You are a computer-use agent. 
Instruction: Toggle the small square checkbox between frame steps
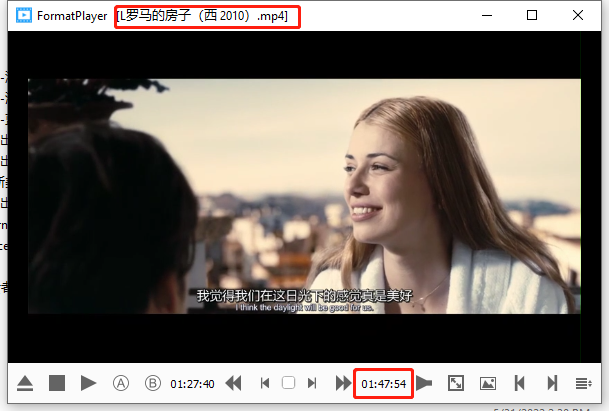(288, 383)
